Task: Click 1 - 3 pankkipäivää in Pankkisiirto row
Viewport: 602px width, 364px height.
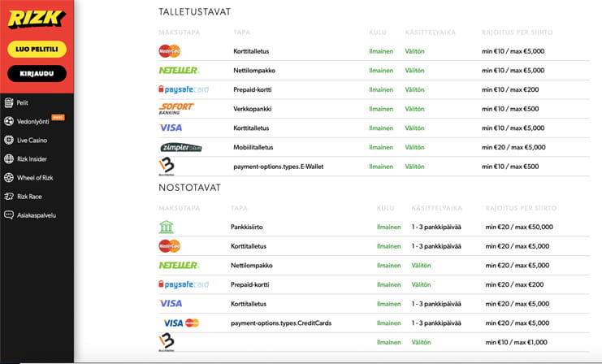Action: 436,227
